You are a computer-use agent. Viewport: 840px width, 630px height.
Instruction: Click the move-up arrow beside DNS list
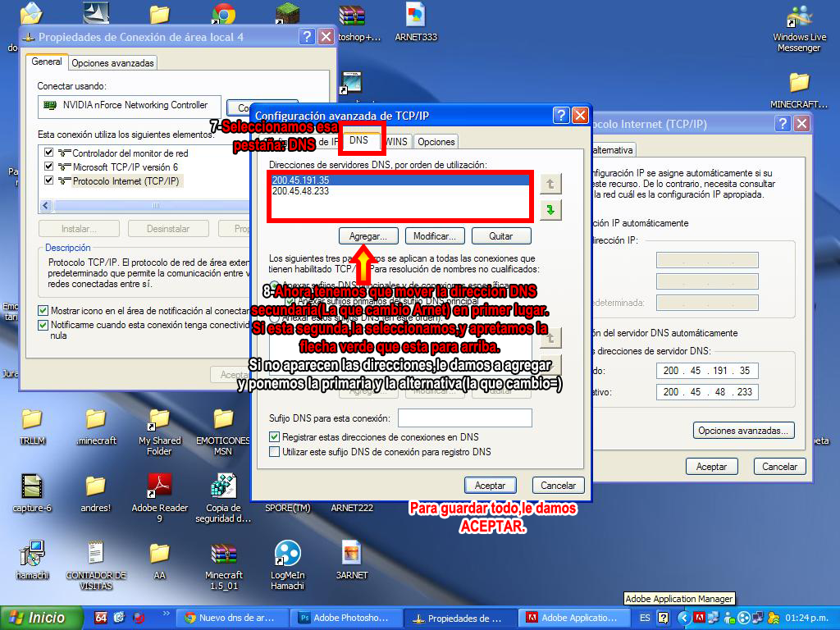pyautogui.click(x=550, y=184)
